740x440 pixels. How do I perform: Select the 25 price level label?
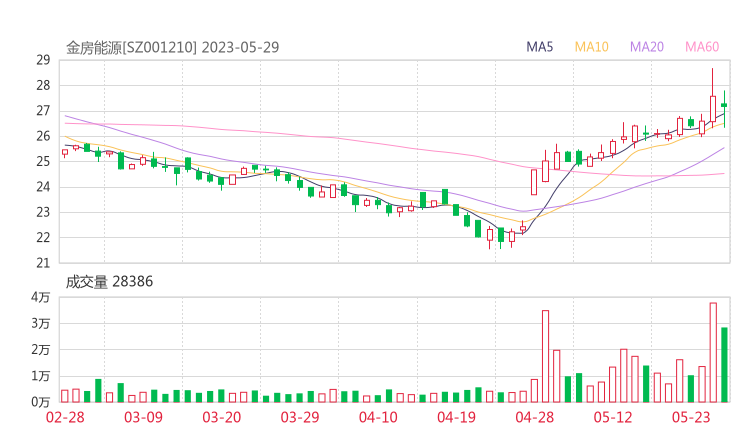point(43,161)
